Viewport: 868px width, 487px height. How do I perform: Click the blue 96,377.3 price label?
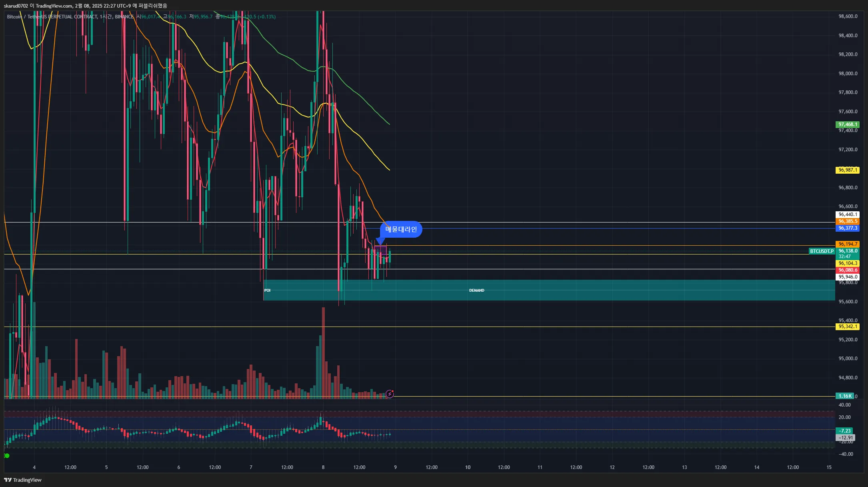[848, 228]
